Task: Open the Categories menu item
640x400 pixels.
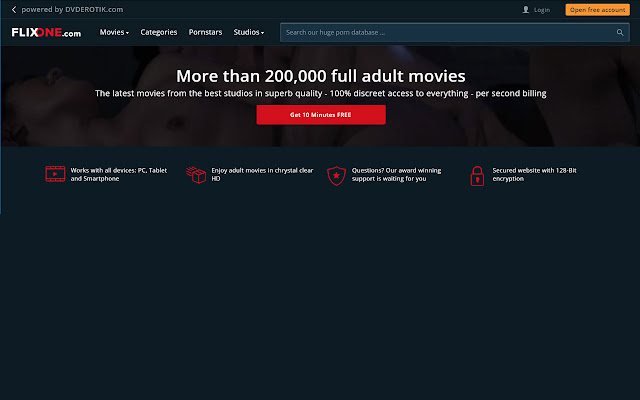Action: click(x=159, y=32)
